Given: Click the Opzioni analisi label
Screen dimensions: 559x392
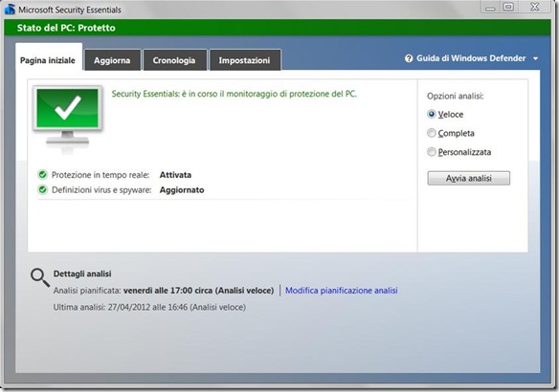Looking at the screenshot, I should [456, 96].
